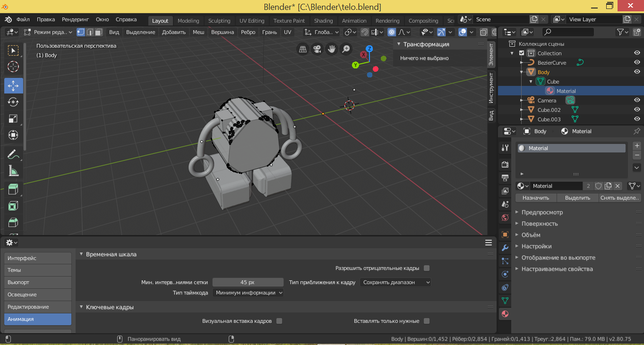644x345 pixels.
Task: Select the 3D Cursor tool
Action: click(13, 67)
